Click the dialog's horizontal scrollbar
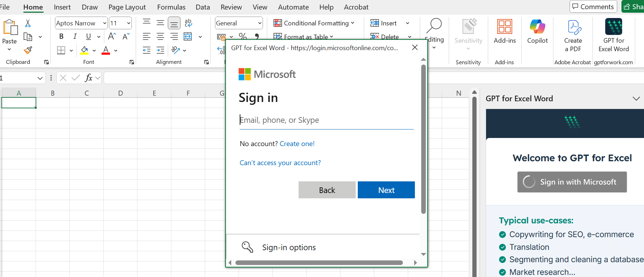644x277 pixels. coord(319,263)
